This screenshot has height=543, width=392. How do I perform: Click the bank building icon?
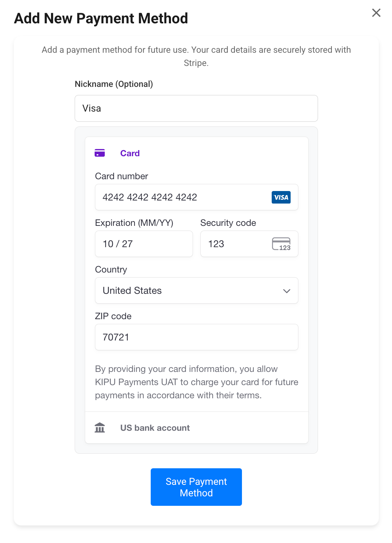pos(100,428)
